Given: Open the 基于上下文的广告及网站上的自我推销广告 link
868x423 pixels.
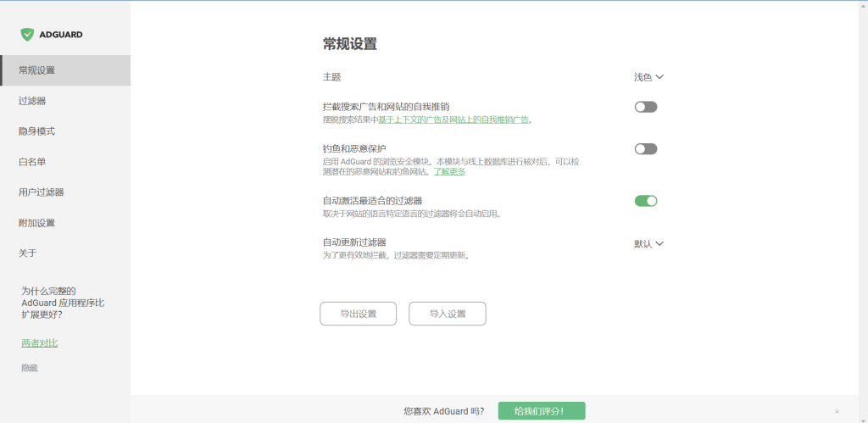Looking at the screenshot, I should pos(453,119).
